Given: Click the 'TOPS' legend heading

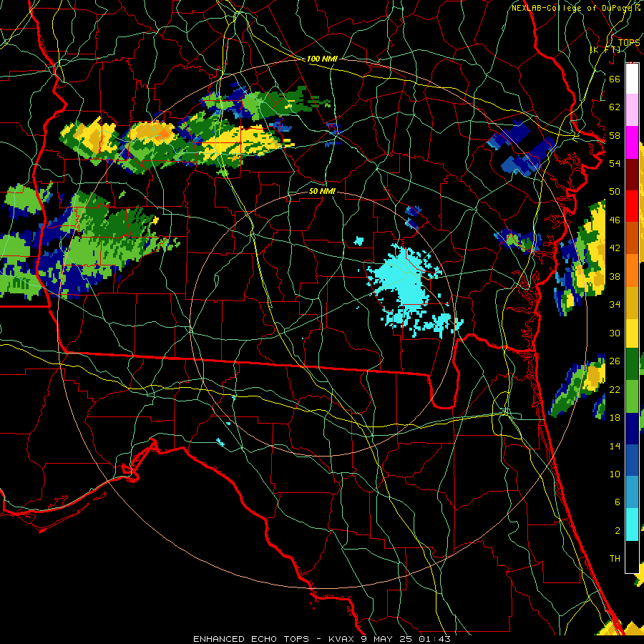Looking at the screenshot, I should 629,42.
